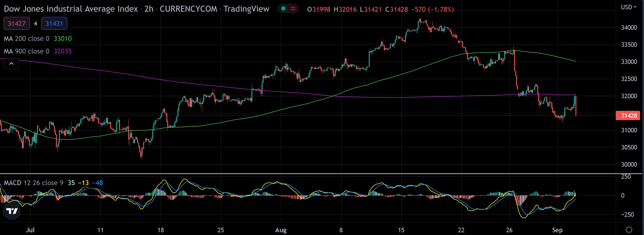Click the Aug date axis label
This screenshot has height=235, width=644.
click(x=281, y=230)
